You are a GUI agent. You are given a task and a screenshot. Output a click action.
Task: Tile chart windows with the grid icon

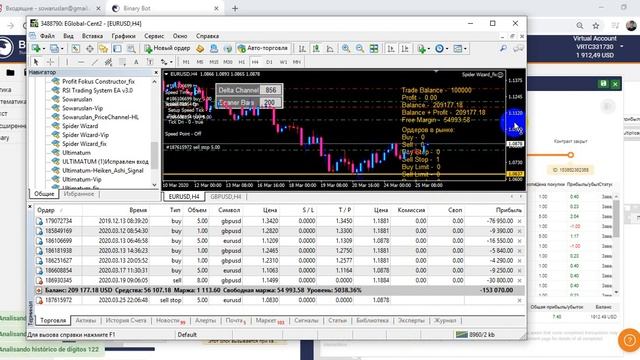(x=374, y=49)
